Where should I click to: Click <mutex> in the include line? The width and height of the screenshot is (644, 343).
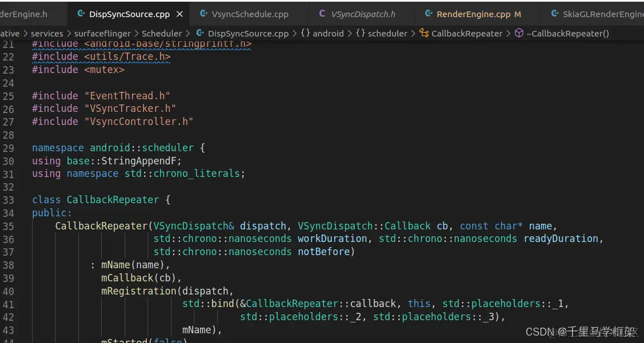105,70
